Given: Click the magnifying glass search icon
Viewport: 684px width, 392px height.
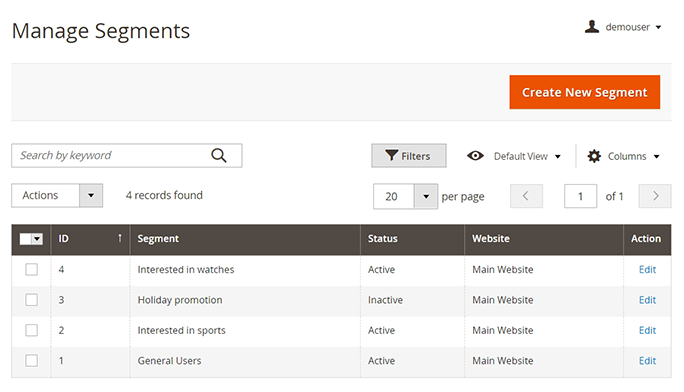Looking at the screenshot, I should [219, 155].
